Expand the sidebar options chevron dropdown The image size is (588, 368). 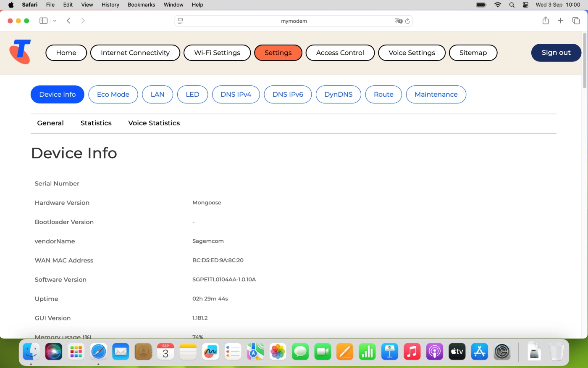pos(55,21)
